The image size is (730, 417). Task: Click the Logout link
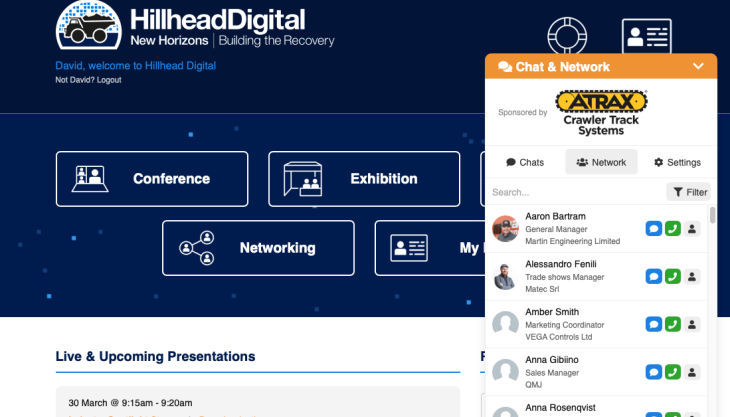(109, 80)
